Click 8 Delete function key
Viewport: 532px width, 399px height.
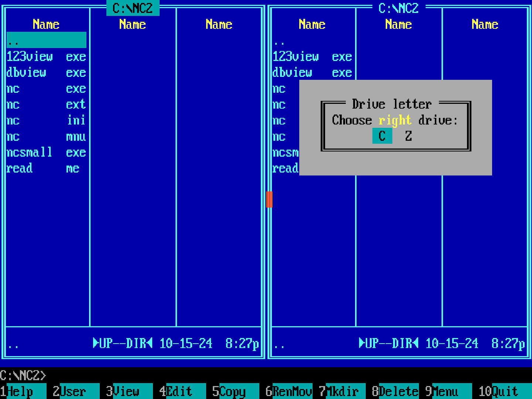(x=395, y=391)
